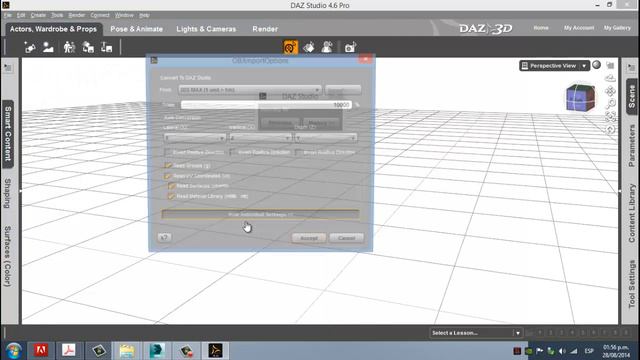
Task: Toggle middle Invert Positive Direction checkbox
Action: click(x=233, y=152)
